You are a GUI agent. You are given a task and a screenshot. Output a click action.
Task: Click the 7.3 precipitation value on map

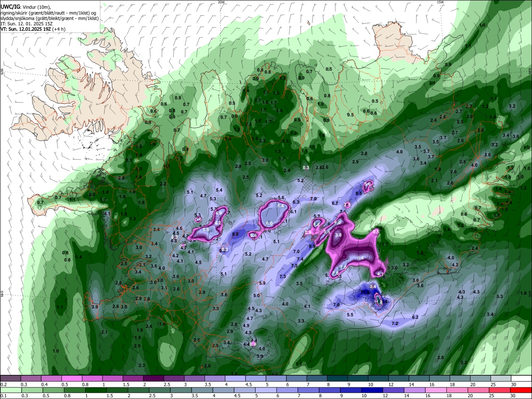tap(283, 276)
